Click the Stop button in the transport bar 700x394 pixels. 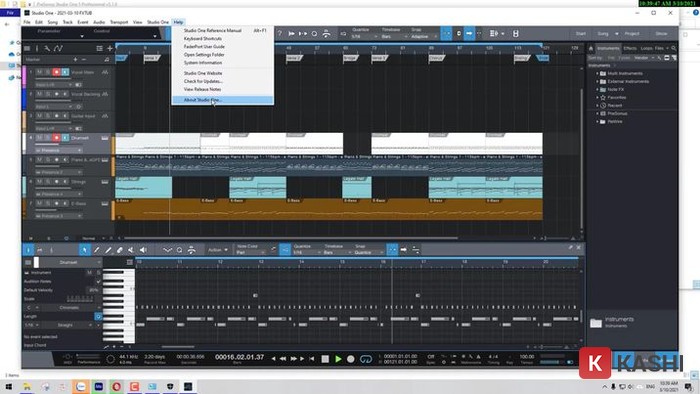[325, 359]
